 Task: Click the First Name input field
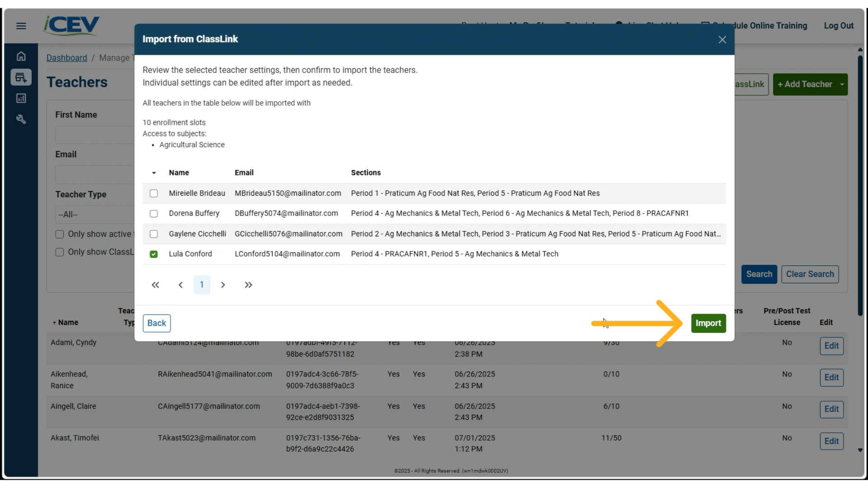click(95, 135)
